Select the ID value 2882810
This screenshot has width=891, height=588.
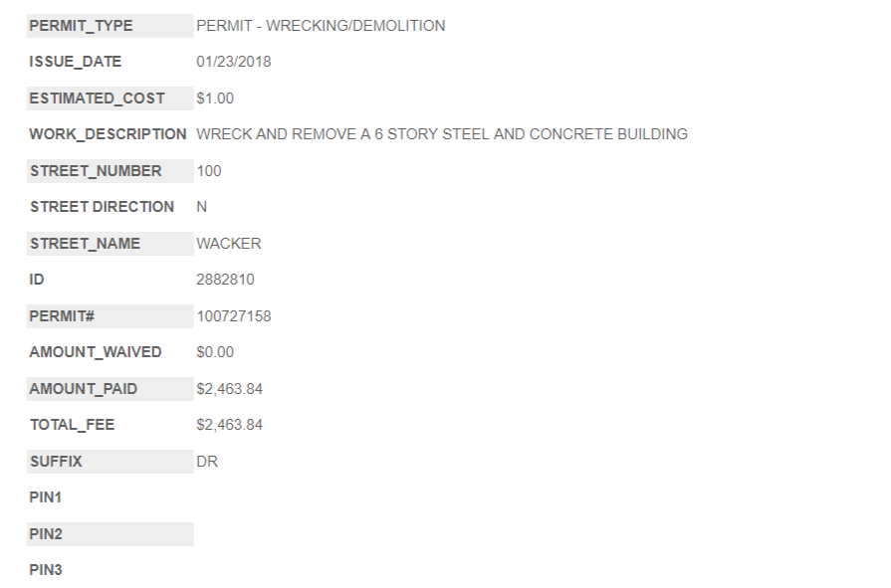pos(225,280)
